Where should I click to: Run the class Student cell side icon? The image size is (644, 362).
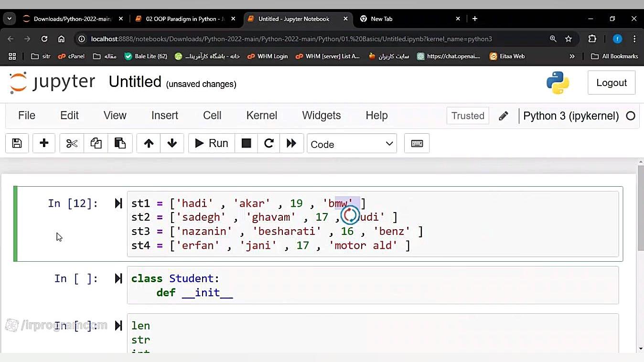click(118, 278)
